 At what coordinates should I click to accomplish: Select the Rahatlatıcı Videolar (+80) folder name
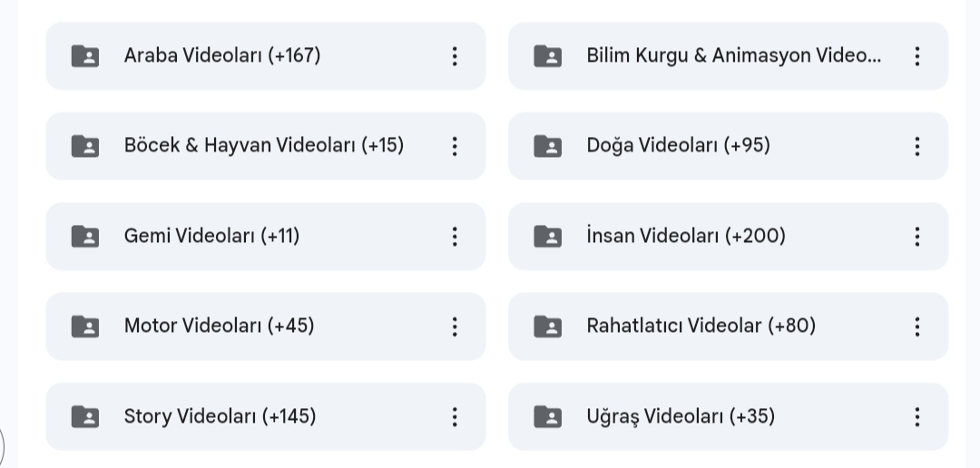(x=701, y=326)
